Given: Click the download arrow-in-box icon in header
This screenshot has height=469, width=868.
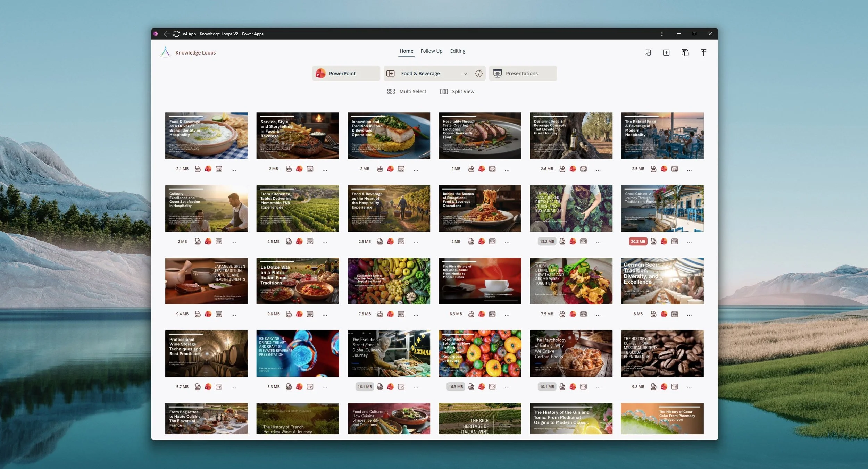Looking at the screenshot, I should pyautogui.click(x=666, y=52).
